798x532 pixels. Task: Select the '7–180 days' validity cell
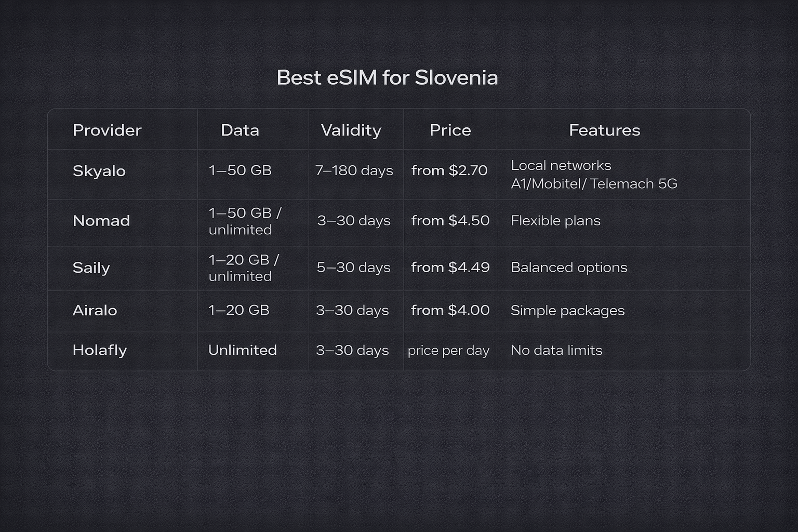coord(354,170)
